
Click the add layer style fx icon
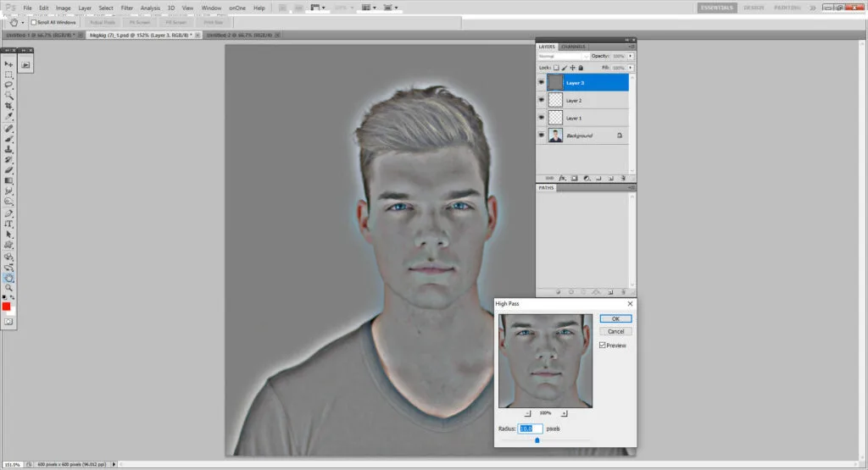(x=561, y=178)
